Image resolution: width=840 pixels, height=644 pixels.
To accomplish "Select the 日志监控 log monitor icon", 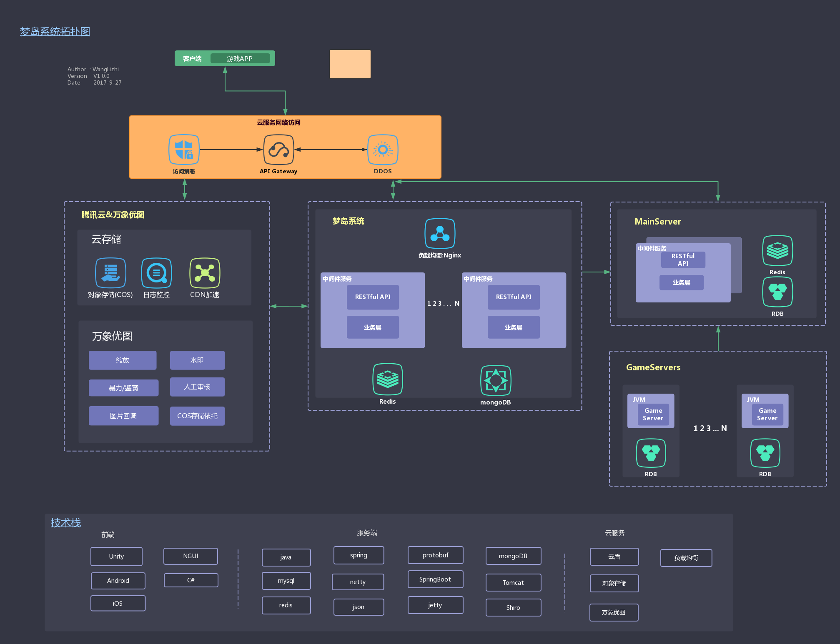I will pyautogui.click(x=156, y=273).
